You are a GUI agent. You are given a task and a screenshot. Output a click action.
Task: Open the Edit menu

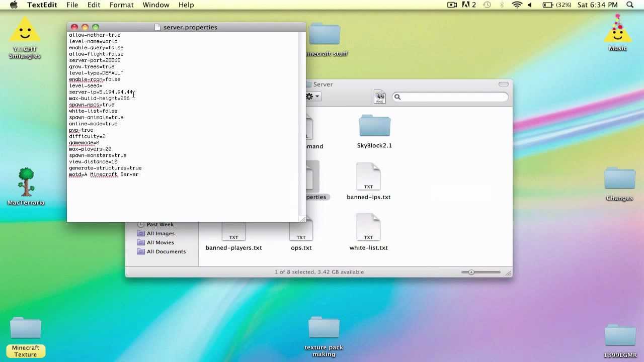(x=94, y=5)
